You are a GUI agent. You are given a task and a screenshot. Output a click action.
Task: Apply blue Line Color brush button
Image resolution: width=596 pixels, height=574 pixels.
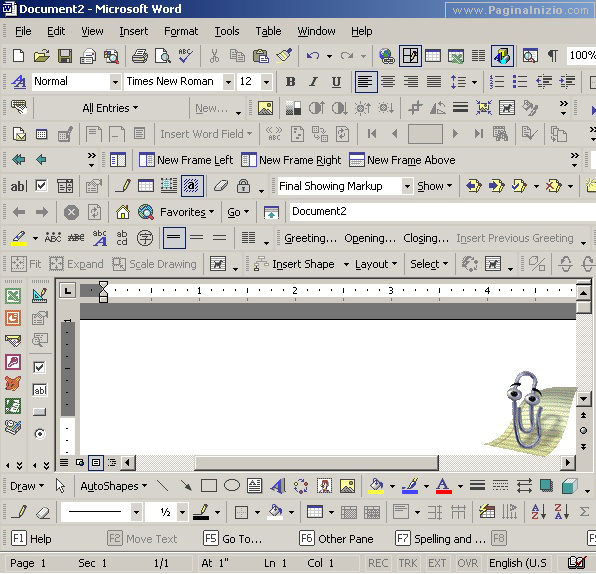(410, 486)
